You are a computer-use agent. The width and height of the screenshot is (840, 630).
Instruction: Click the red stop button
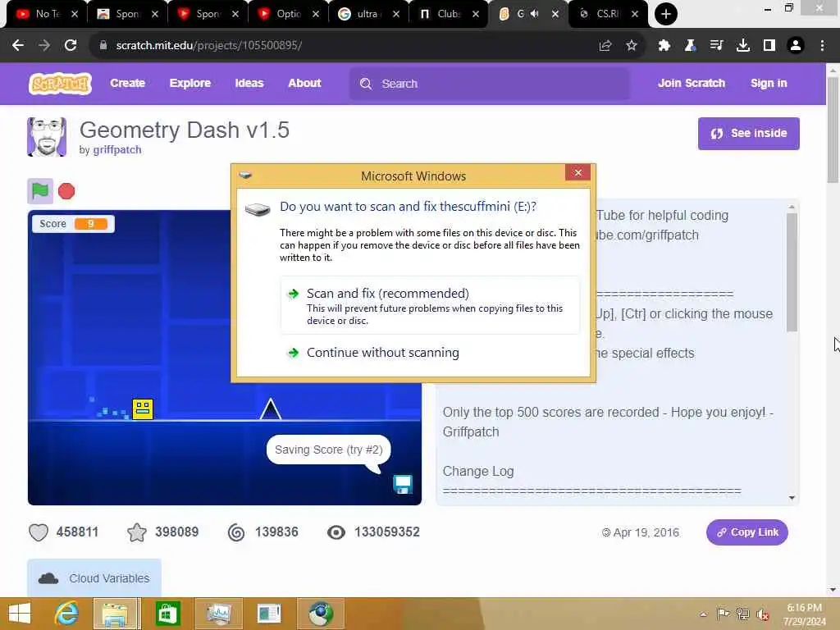(66, 191)
